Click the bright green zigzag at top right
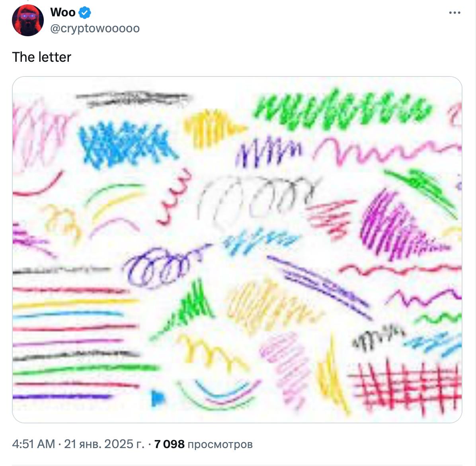The height and width of the screenshot is (466, 476). click(342, 110)
